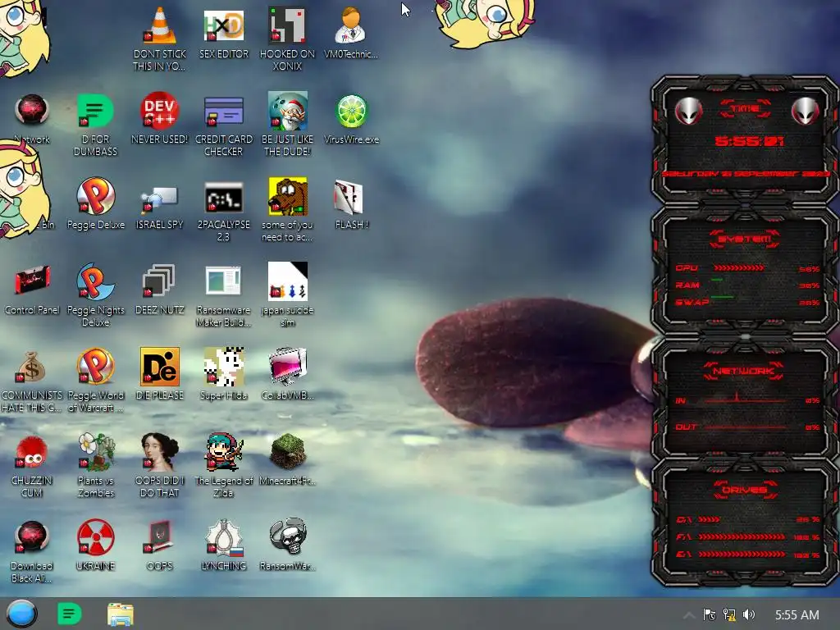Open 'some of you need to ac...' dog icon

click(287, 196)
